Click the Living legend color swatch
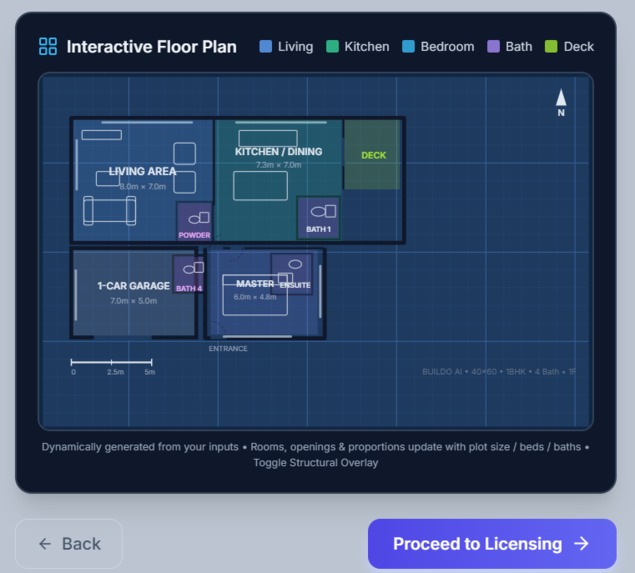The image size is (635, 573). coord(266,47)
